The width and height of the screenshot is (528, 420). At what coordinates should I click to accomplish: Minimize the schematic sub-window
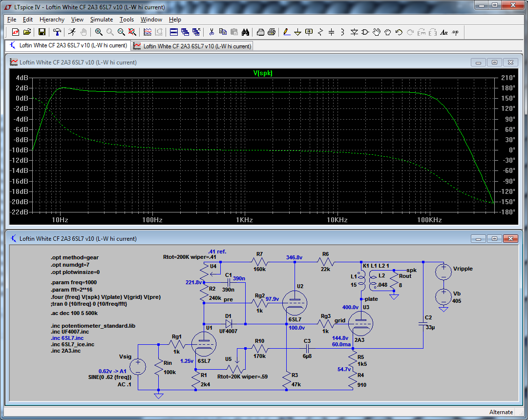(478, 239)
